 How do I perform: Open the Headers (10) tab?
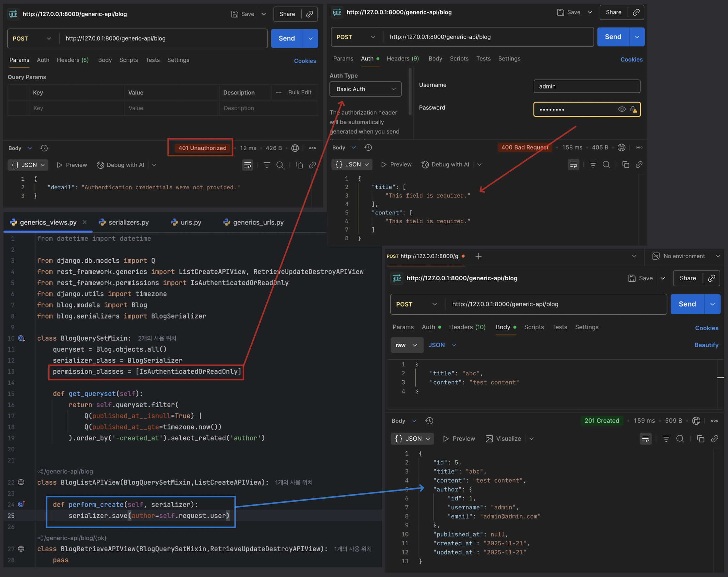point(467,327)
